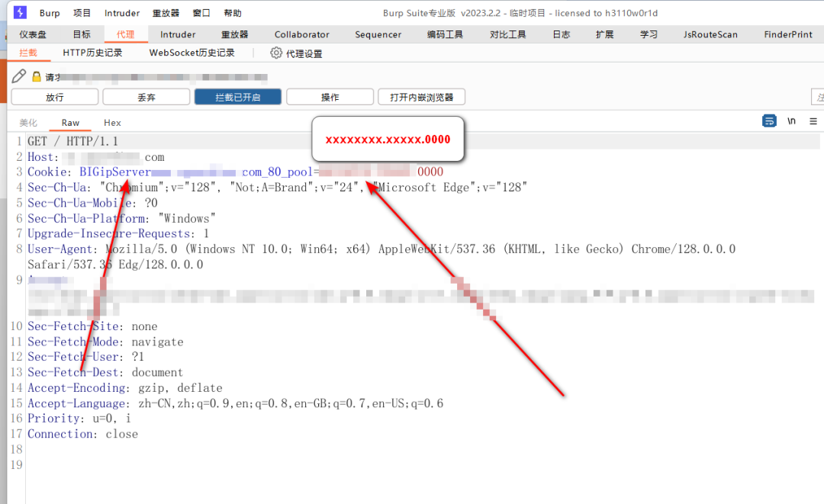This screenshot has width=824, height=504.
Task: Click the Burp Suite lightning logo icon
Action: point(20,12)
